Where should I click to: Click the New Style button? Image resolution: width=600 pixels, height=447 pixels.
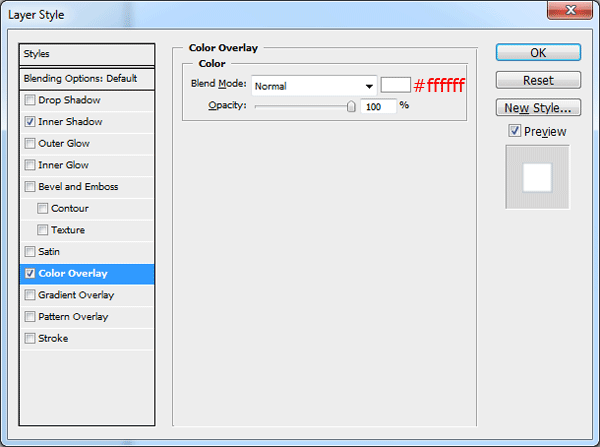(538, 107)
